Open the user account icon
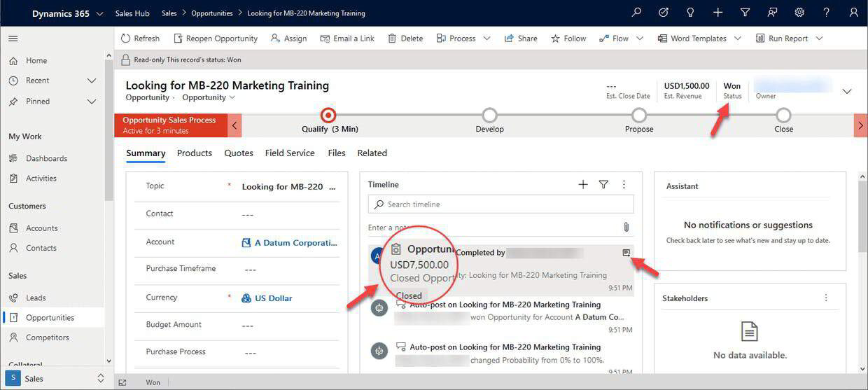The width and height of the screenshot is (868, 390). (x=853, y=13)
